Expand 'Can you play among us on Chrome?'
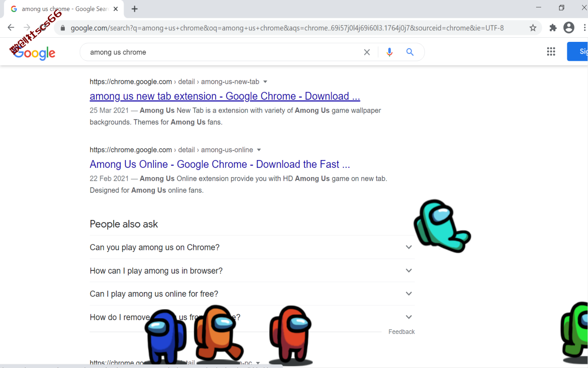 click(x=252, y=247)
